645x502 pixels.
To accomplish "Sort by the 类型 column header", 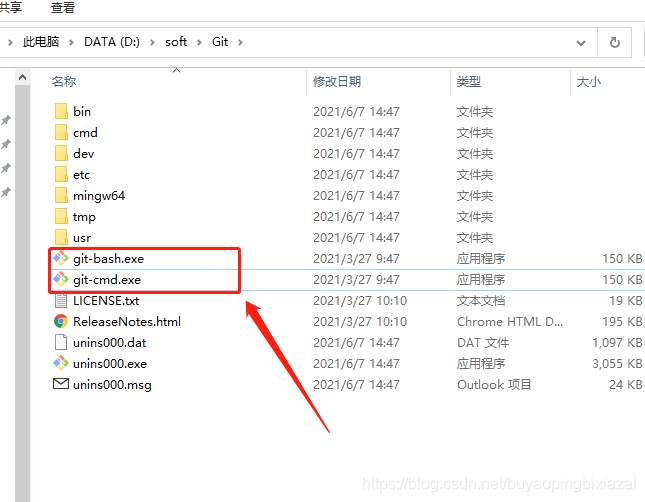I will [x=469, y=81].
